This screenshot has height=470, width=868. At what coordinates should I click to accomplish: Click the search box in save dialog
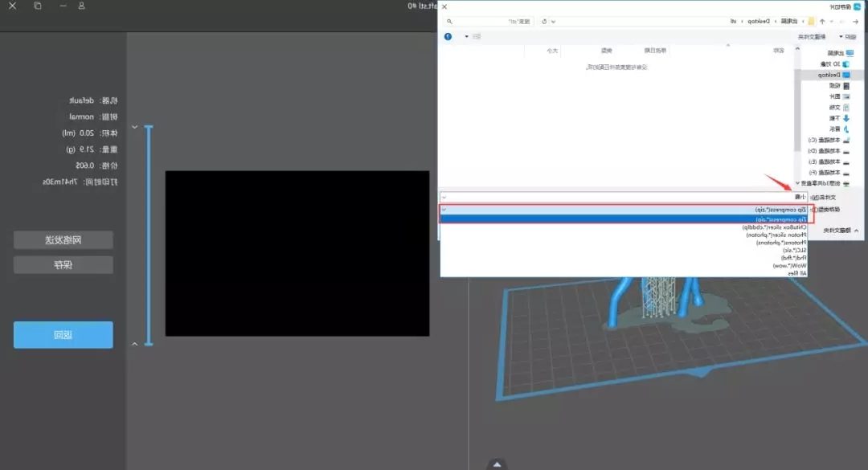[489, 22]
